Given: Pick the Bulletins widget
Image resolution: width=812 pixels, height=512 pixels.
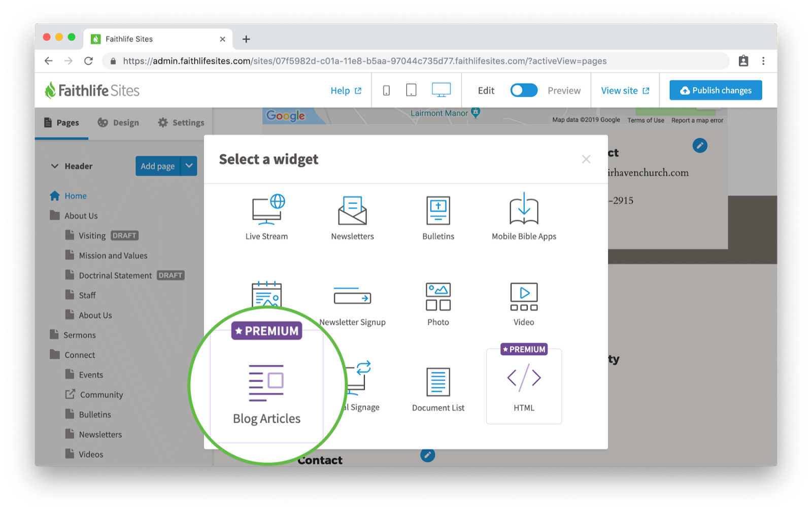Looking at the screenshot, I should point(438,217).
